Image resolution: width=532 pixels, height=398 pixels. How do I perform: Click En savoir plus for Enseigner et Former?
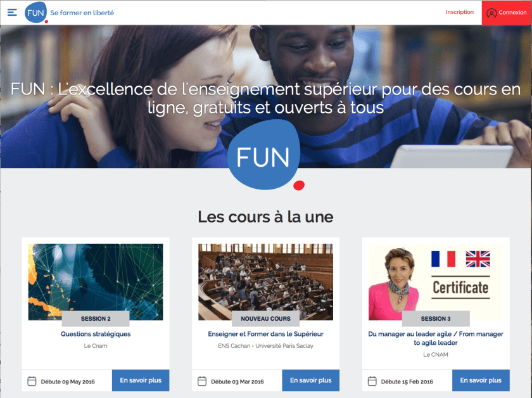tap(310, 380)
